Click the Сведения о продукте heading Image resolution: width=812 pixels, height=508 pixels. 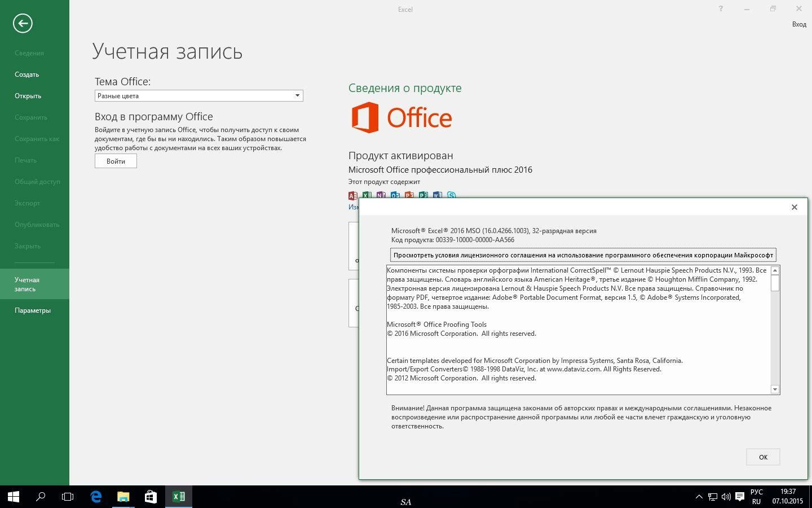405,88
